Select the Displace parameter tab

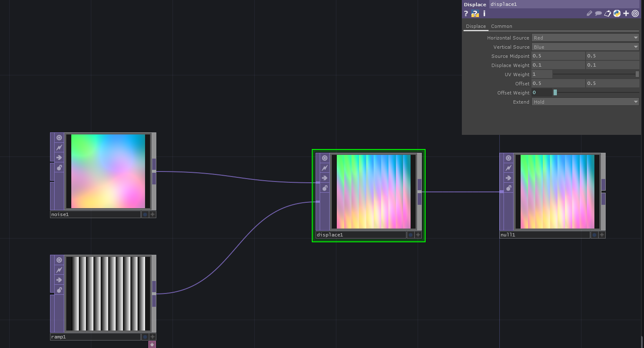(476, 26)
